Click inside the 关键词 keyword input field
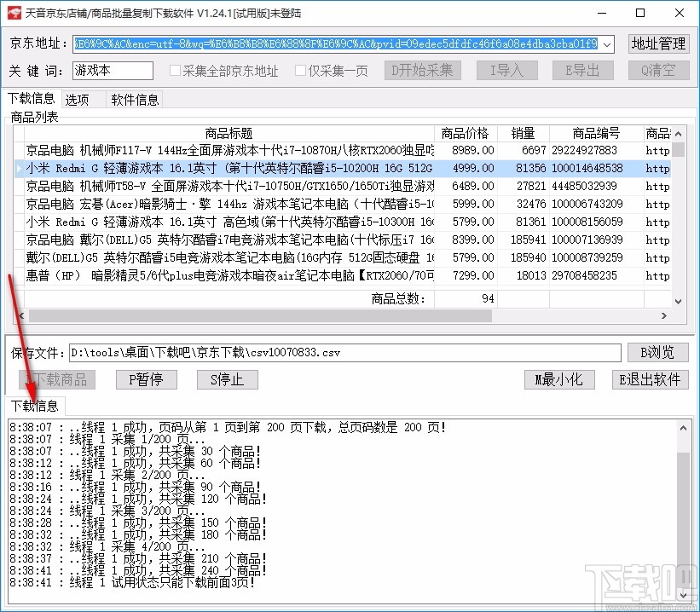This screenshot has width=700, height=612. point(111,72)
